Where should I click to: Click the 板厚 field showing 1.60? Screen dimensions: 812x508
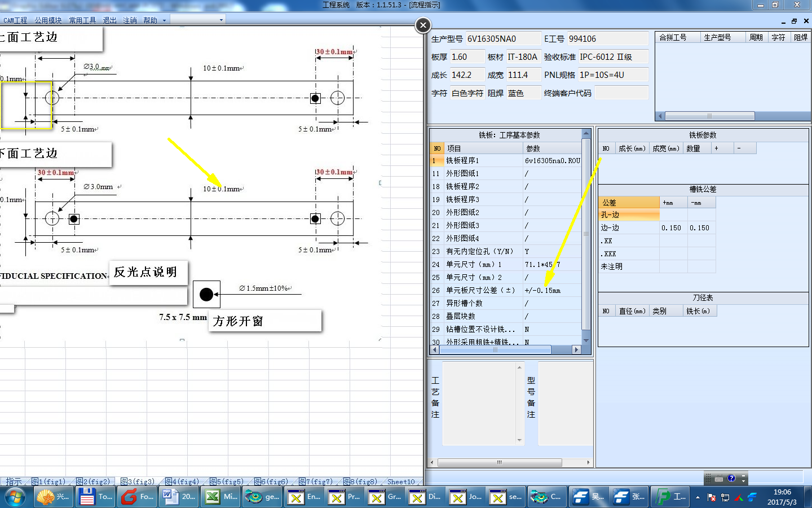[467, 57]
